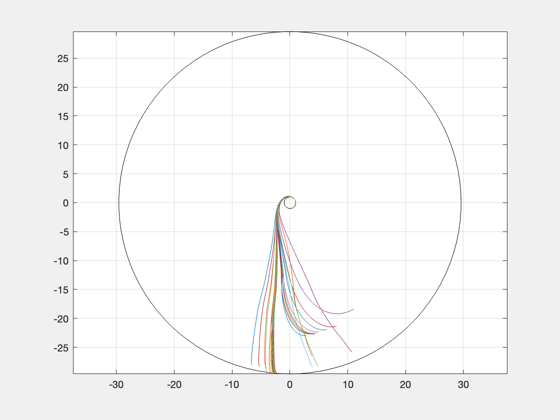Click the y-axis tick label -25
This screenshot has width=560, height=420.
click(61, 348)
